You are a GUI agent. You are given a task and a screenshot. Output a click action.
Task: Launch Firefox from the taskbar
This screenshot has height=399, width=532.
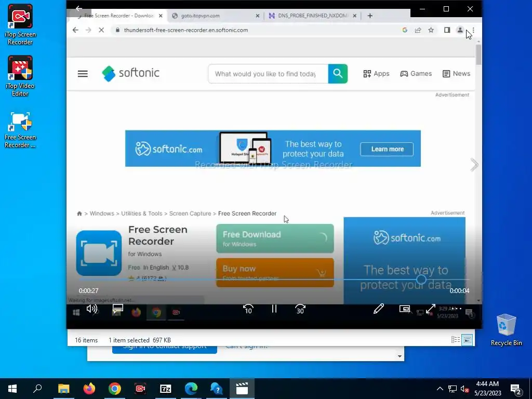[89, 389]
